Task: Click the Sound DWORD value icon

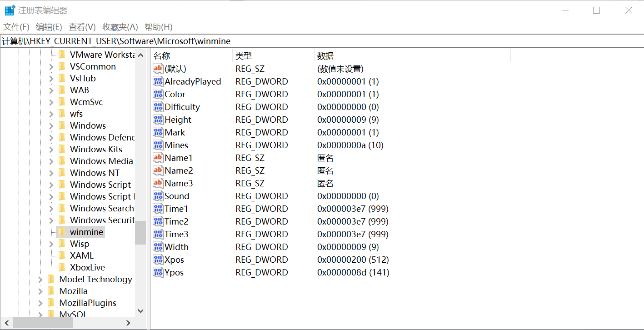Action: 158,196
